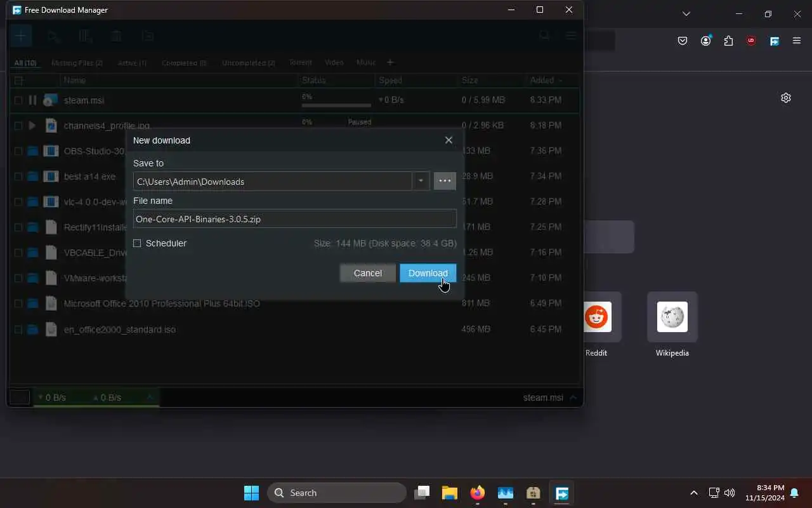The width and height of the screenshot is (812, 508).
Task: Check the channels4_profile.jpg row checkbox
Action: coord(18,126)
